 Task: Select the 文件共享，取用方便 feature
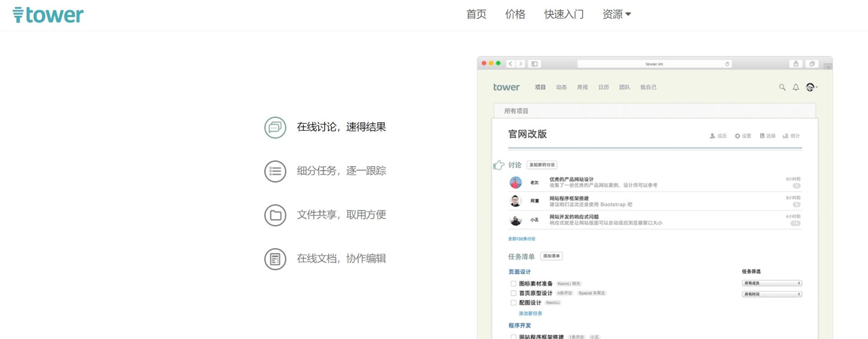(341, 215)
